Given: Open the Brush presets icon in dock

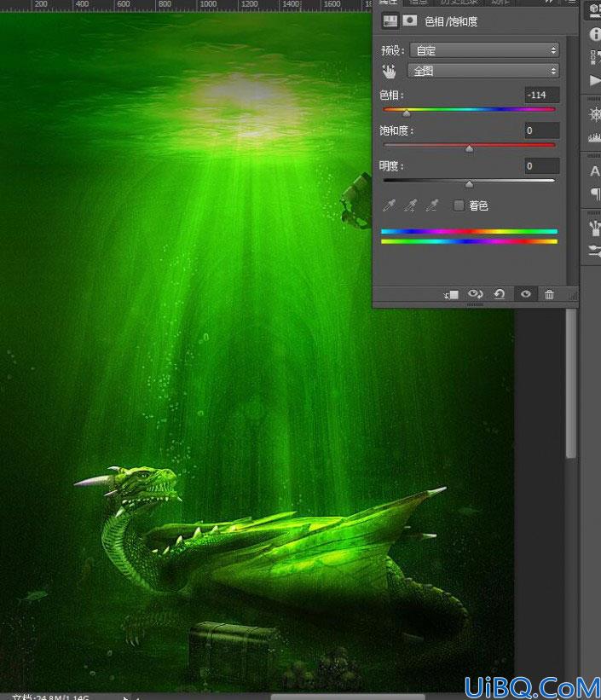Looking at the screenshot, I should coord(595,228).
